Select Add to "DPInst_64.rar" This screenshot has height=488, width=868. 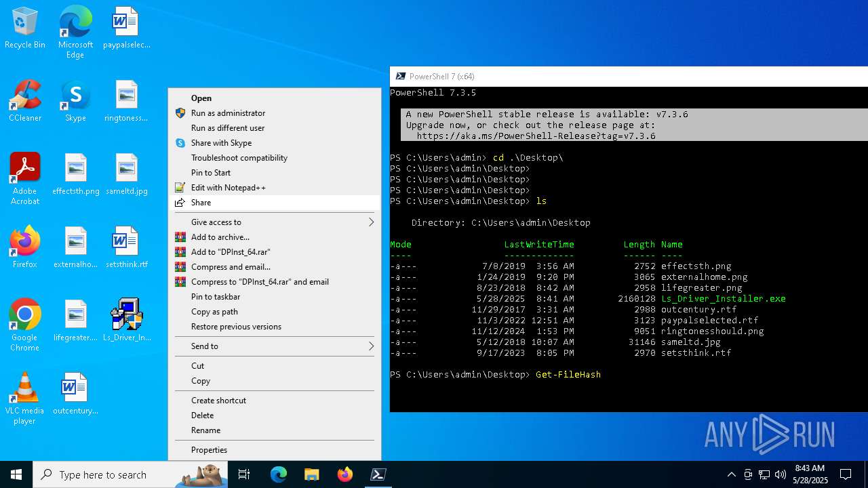click(275, 252)
